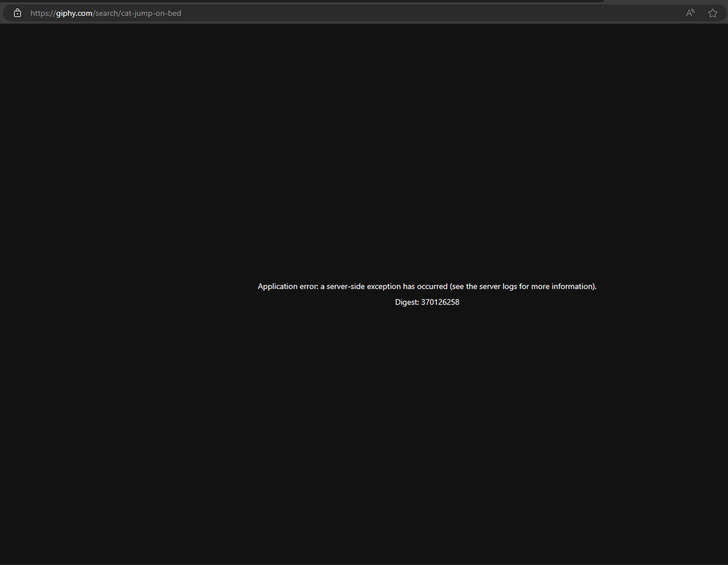
Task: Click the lock site information icon
Action: (18, 13)
